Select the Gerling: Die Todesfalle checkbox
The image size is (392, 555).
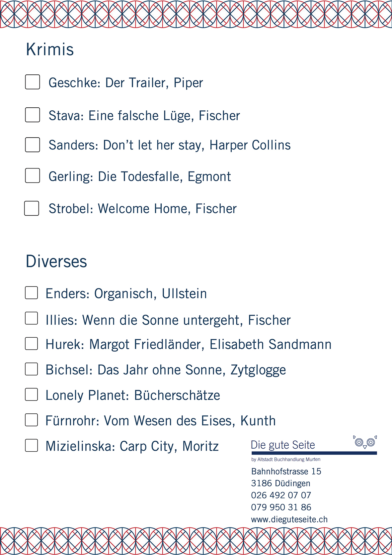coord(33,175)
